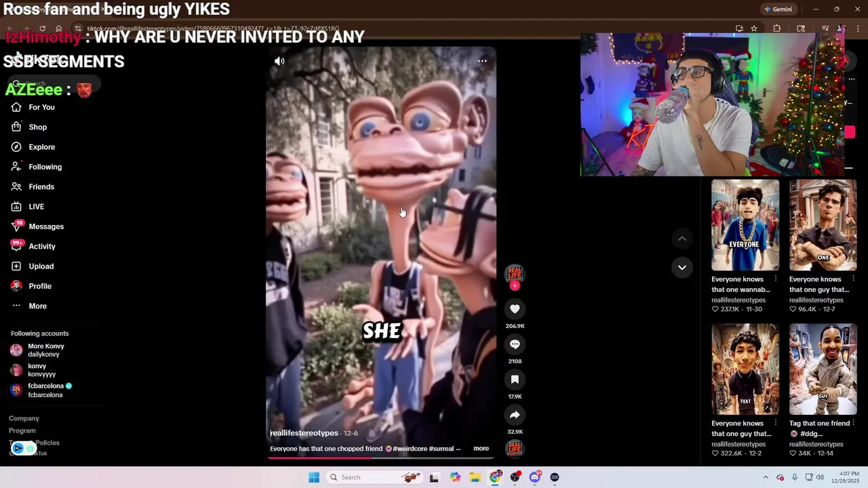Open the fcbarcelona verified account
This screenshot has width=868, height=488.
click(41, 390)
